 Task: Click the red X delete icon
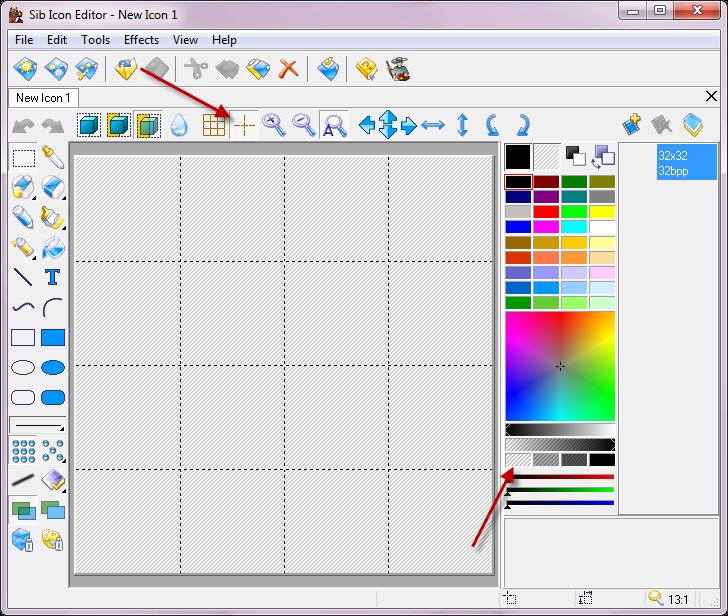point(288,69)
